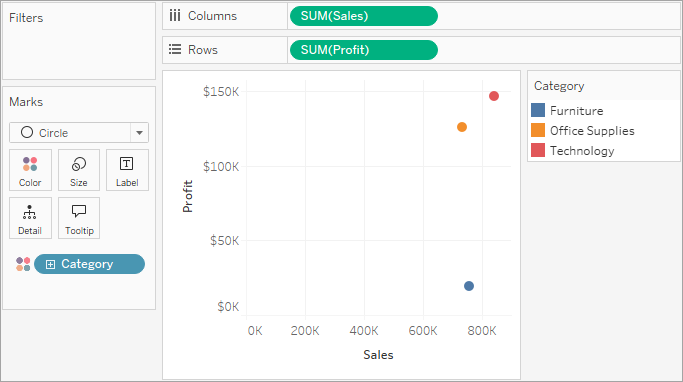
Task: Click the Furniture blue legend swatch
Action: click(x=538, y=110)
